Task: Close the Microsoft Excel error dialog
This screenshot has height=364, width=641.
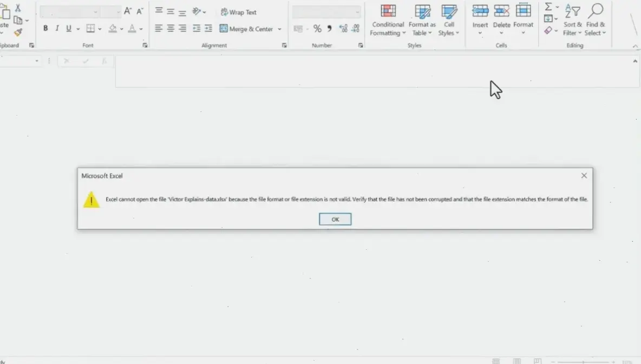Action: (x=584, y=176)
